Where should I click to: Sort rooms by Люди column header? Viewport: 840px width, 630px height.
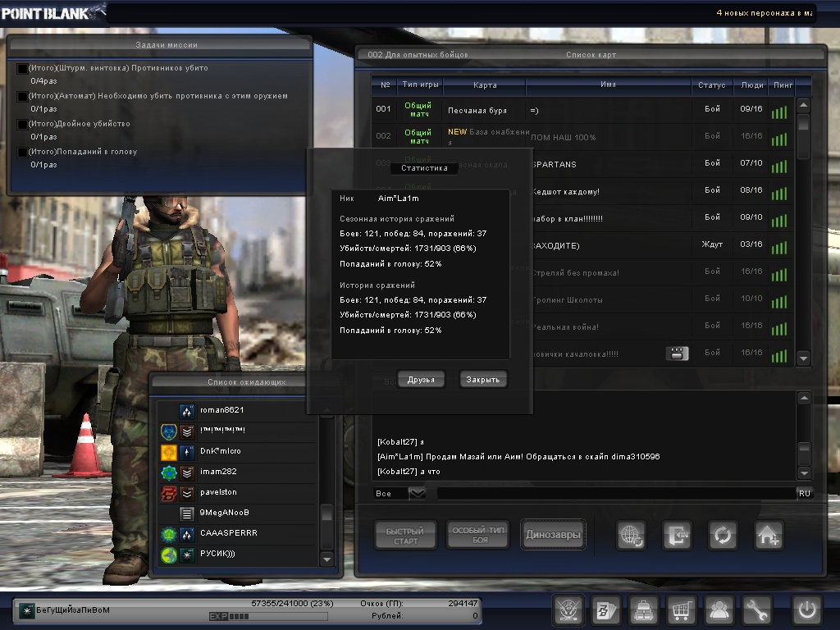[752, 84]
